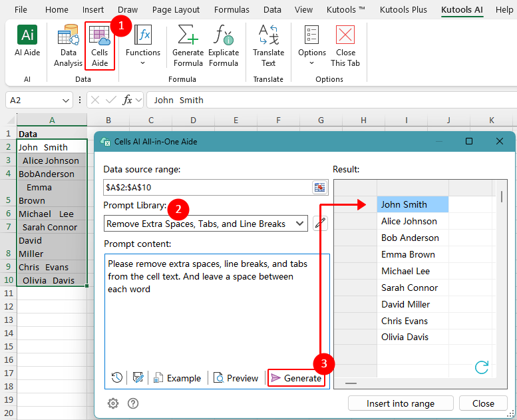Click Insert into range button
The width and height of the screenshot is (517, 420).
[401, 403]
